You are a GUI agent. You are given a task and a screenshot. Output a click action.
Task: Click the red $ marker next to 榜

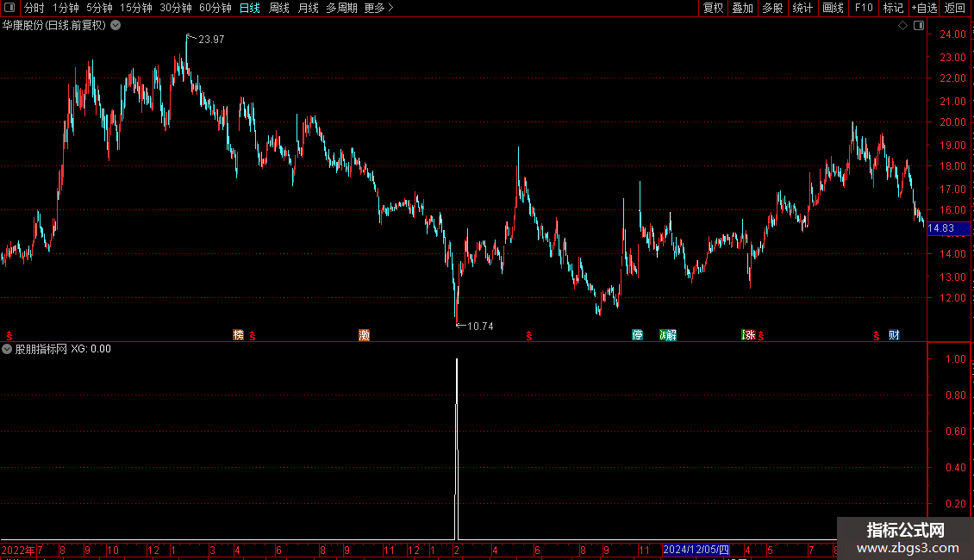(253, 336)
